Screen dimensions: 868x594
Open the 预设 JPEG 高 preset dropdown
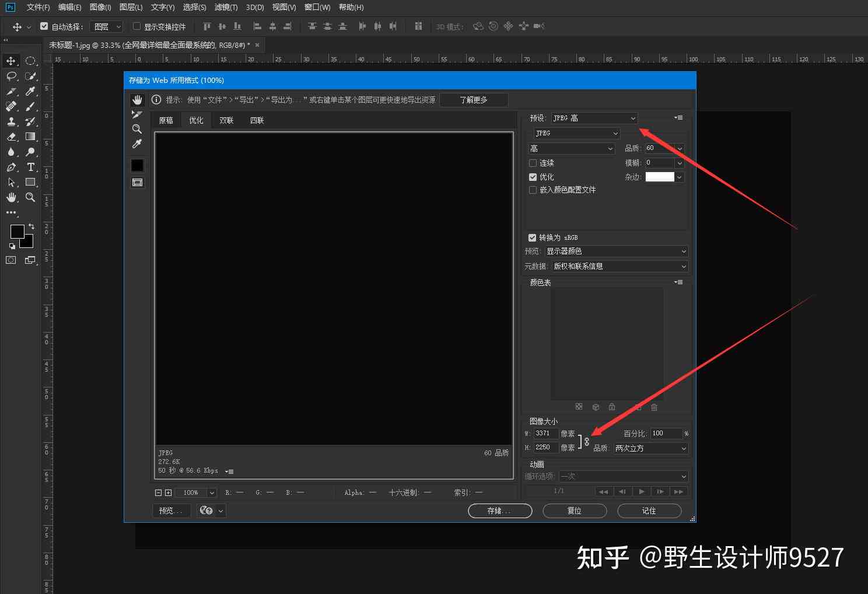[594, 118]
